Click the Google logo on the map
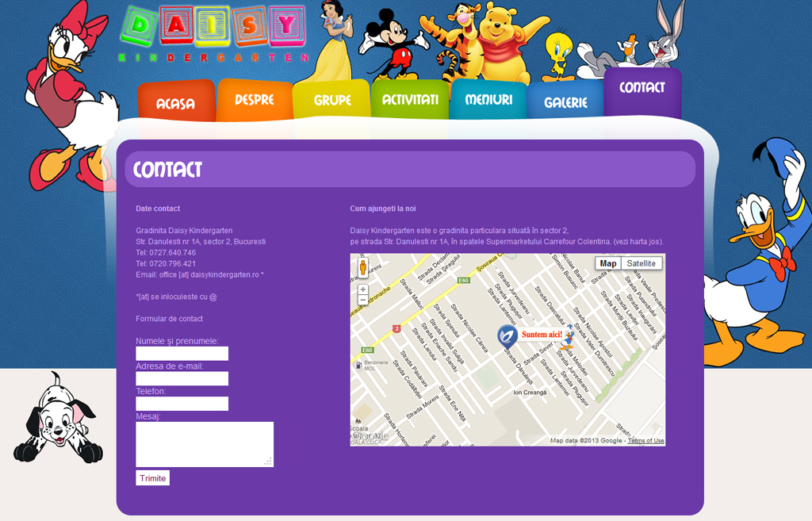The image size is (812, 521). coord(370,436)
